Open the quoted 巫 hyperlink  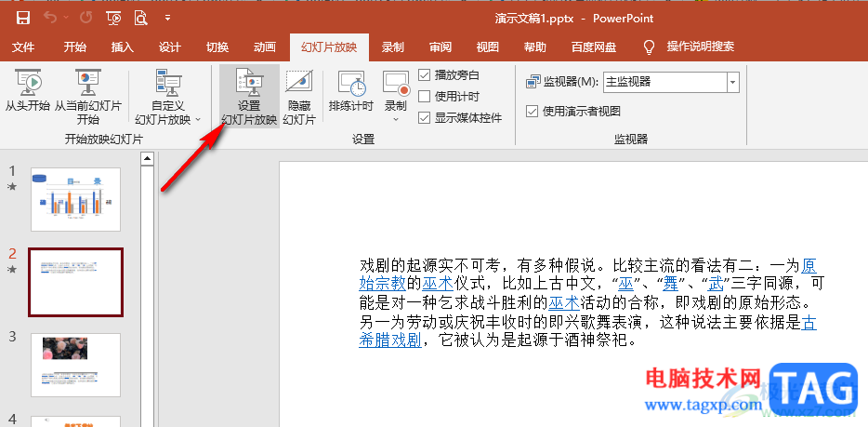pos(625,284)
